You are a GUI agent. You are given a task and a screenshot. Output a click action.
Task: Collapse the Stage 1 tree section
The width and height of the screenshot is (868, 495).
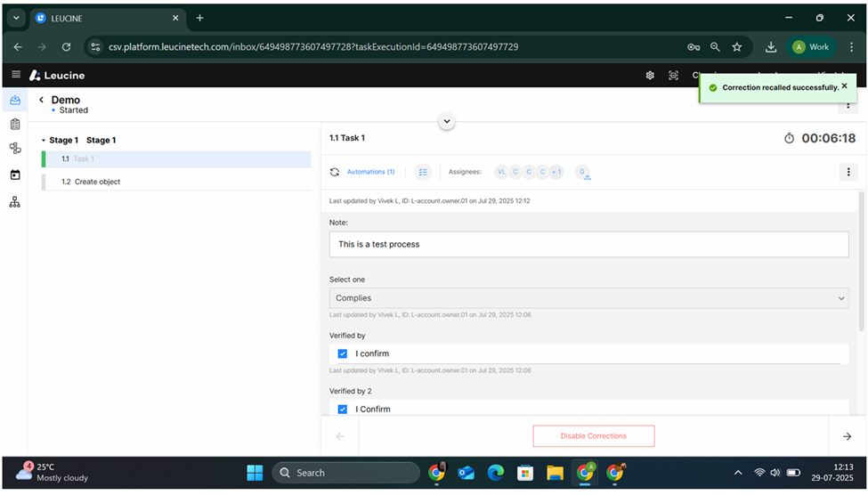44,141
